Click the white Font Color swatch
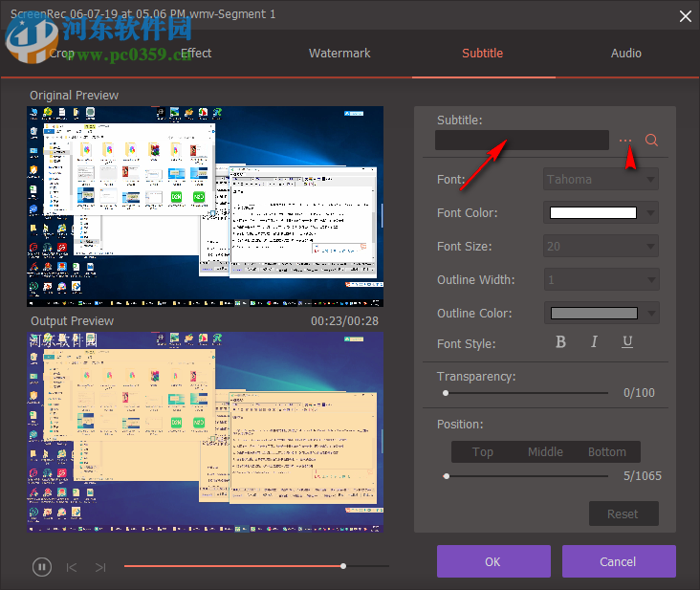This screenshot has width=700, height=590. pos(593,213)
